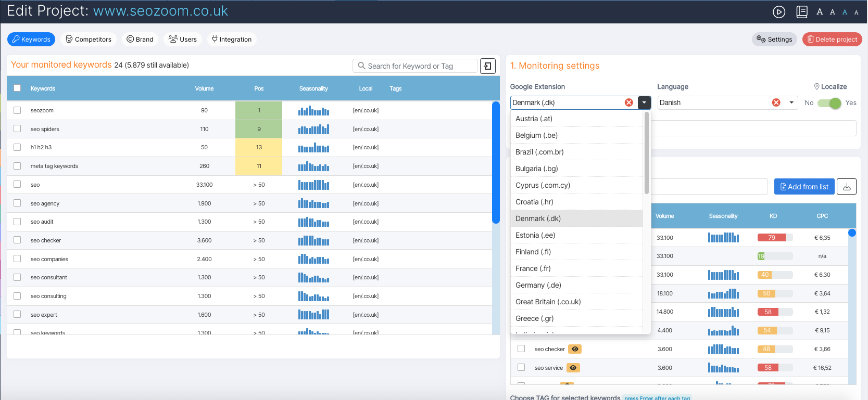Choose Great Britain (.co.uk) from the list
Screen dimensions: 868x400
pos(548,302)
